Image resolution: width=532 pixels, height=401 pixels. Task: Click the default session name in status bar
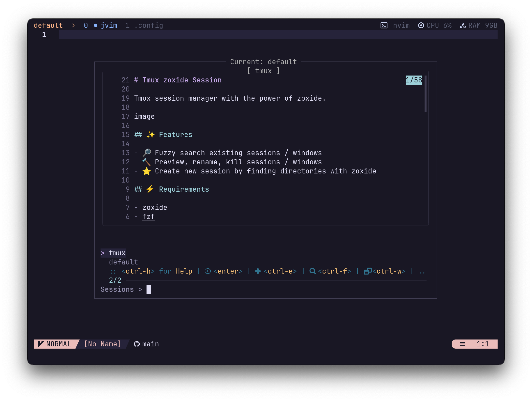48,25
